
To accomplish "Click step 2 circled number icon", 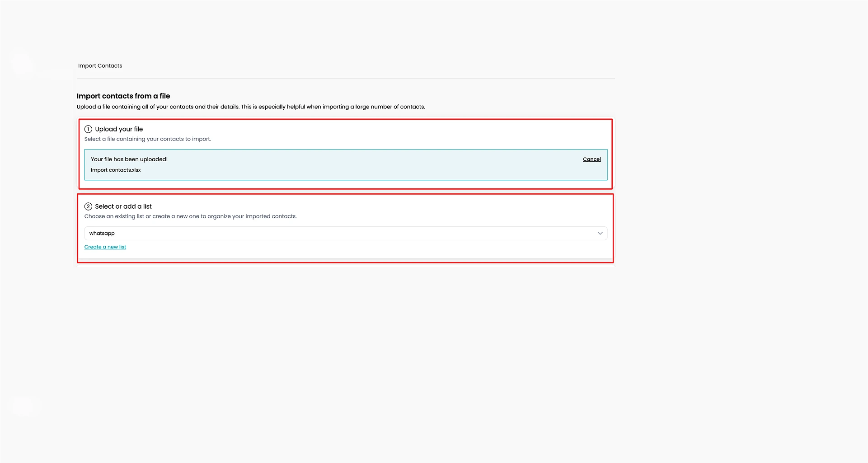I will point(88,206).
